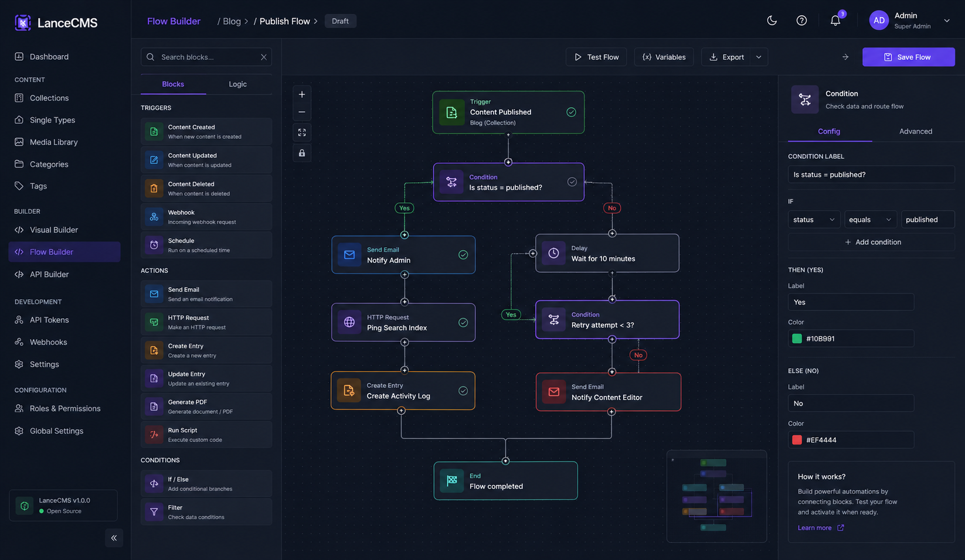This screenshot has width=965, height=560.
Task: Click the fit-to-screen canvas icon
Action: tap(302, 132)
